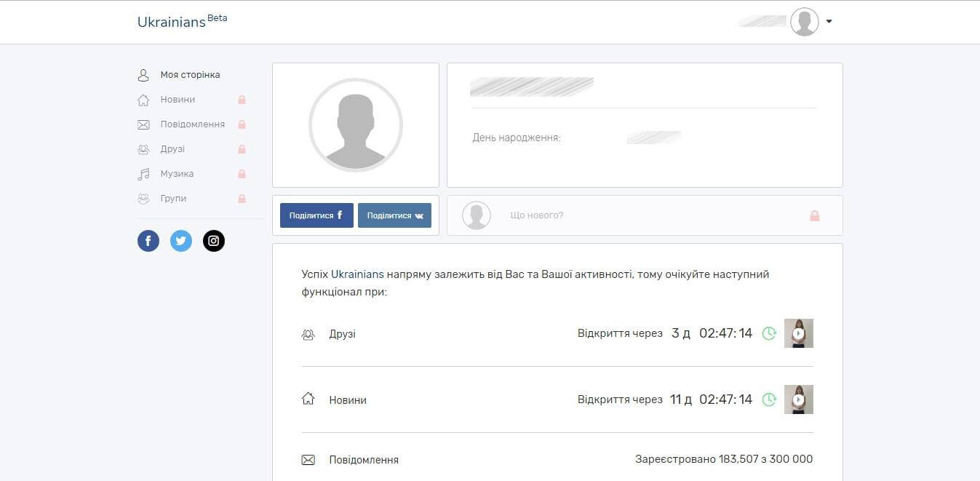Open the Twitter circle icon
The width and height of the screenshot is (980, 481).
181,241
